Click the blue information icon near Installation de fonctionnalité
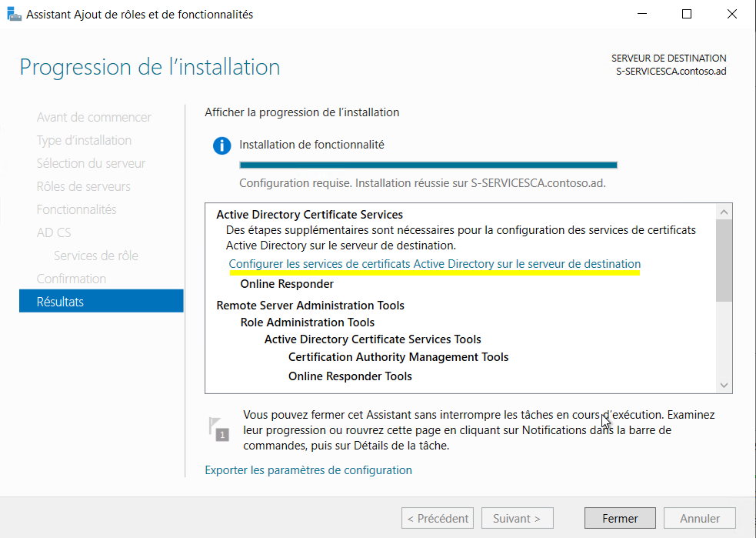756x538 pixels. pos(222,145)
